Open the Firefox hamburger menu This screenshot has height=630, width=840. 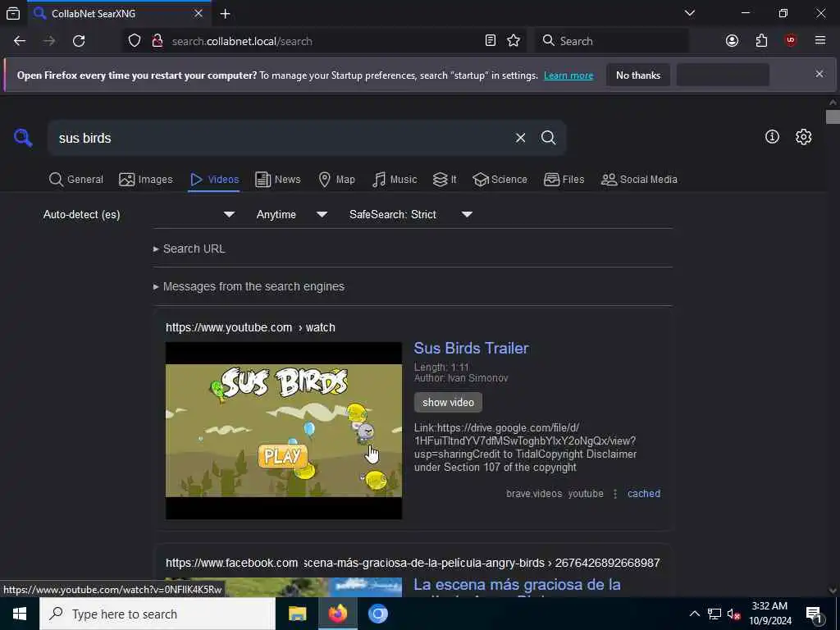pyautogui.click(x=820, y=41)
